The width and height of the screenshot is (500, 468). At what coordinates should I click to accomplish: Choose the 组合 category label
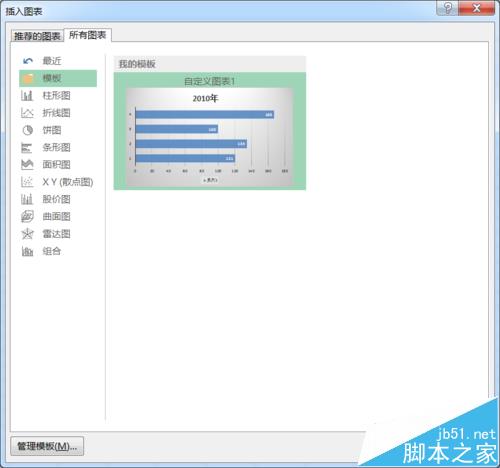tap(52, 251)
